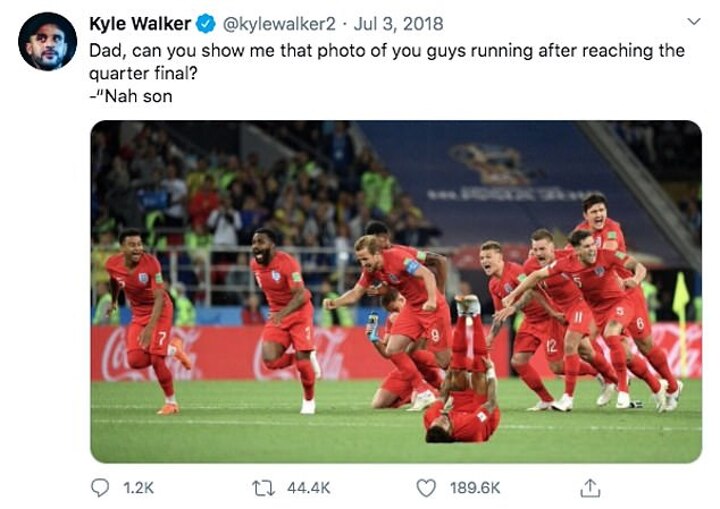Expand the tweet options chevron

pyautogui.click(x=693, y=21)
